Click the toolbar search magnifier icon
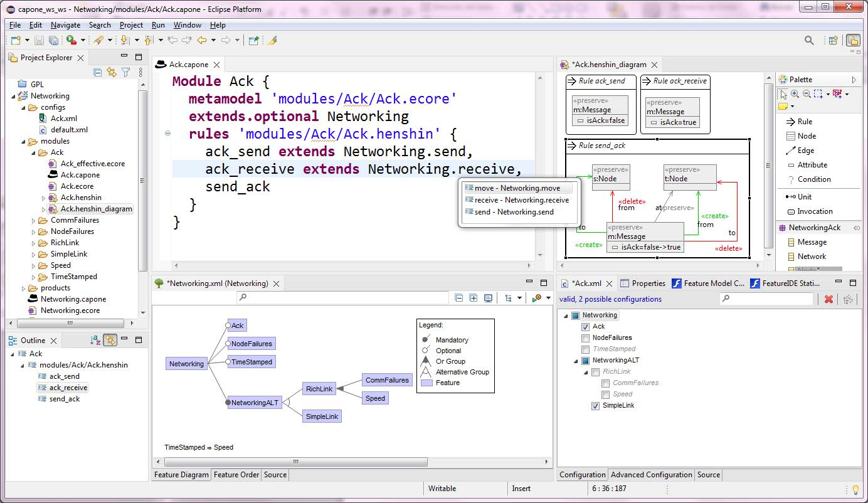This screenshot has width=868, height=503. click(x=809, y=40)
